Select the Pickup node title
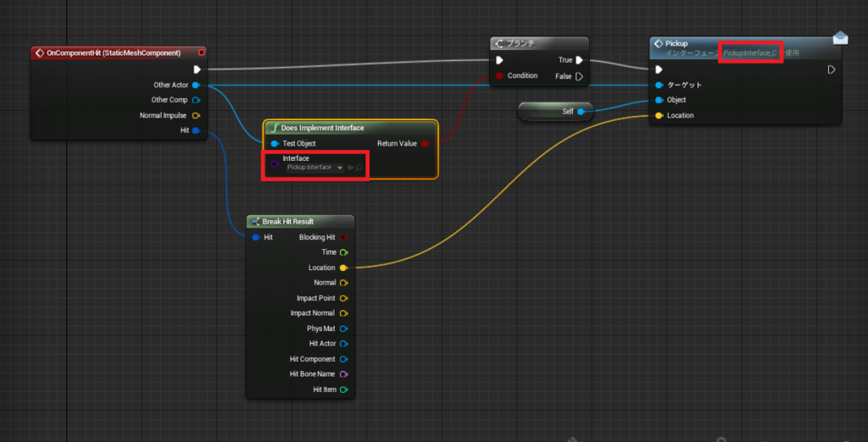The height and width of the screenshot is (442, 868). tap(676, 43)
